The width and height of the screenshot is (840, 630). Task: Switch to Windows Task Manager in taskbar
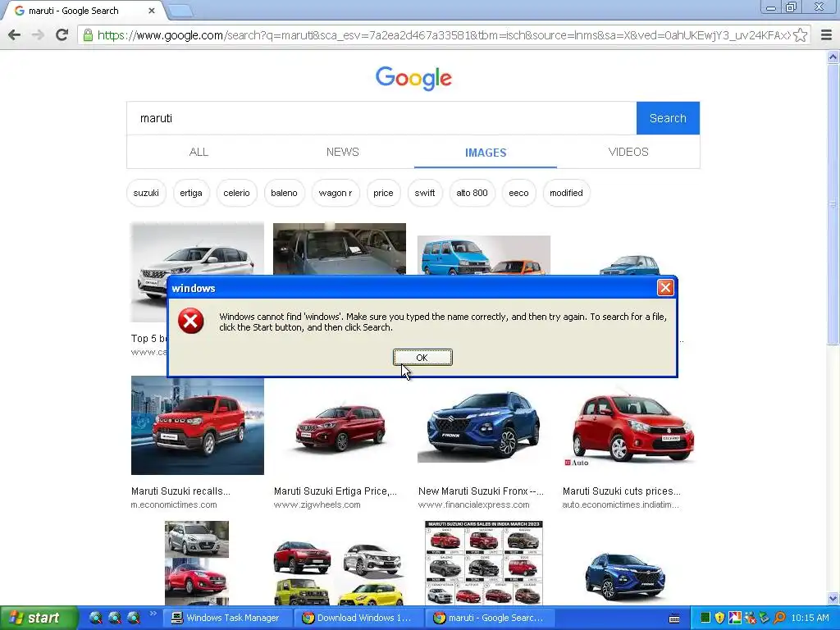pyautogui.click(x=227, y=618)
